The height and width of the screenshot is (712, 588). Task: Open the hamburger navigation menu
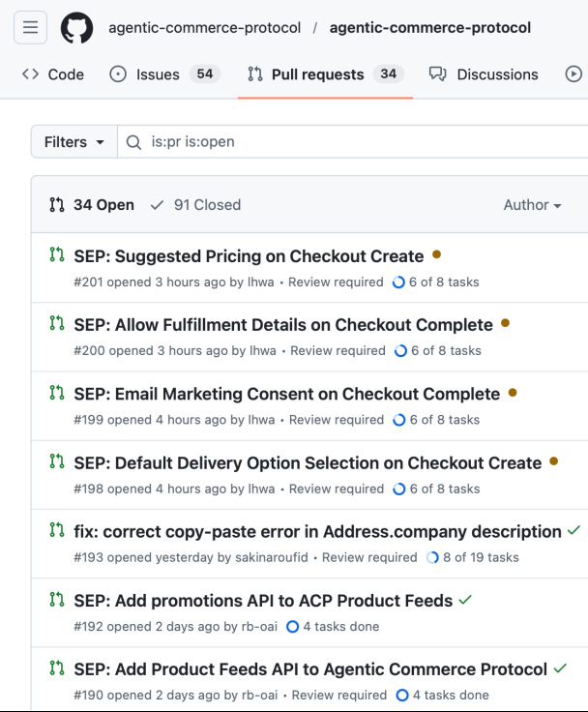pos(30,28)
